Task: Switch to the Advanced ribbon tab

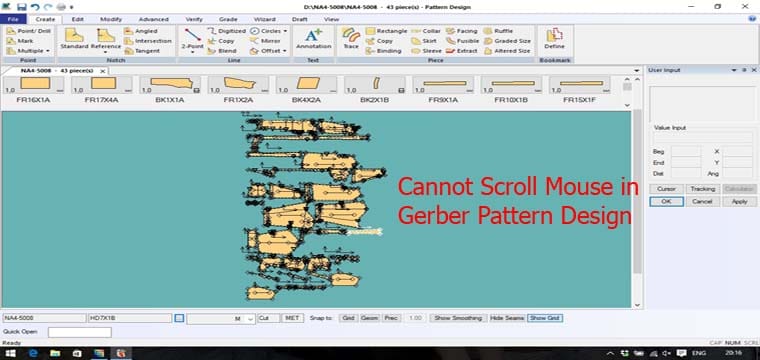Action: 154,19
